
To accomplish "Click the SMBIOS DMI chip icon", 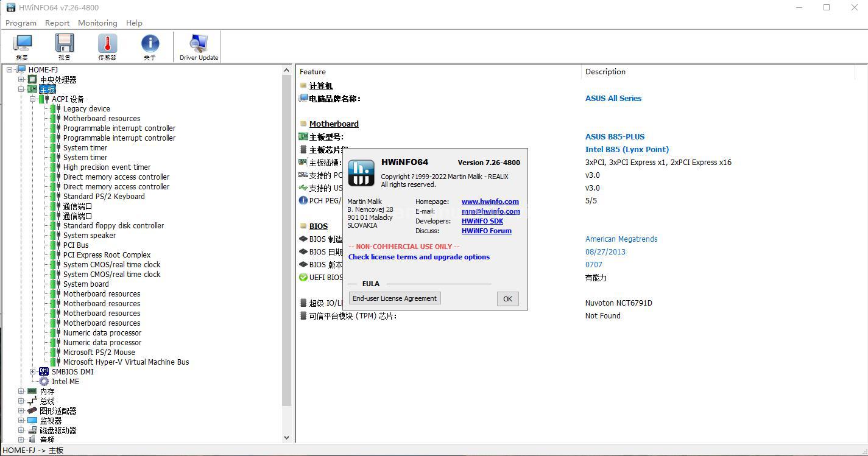I will (x=44, y=371).
